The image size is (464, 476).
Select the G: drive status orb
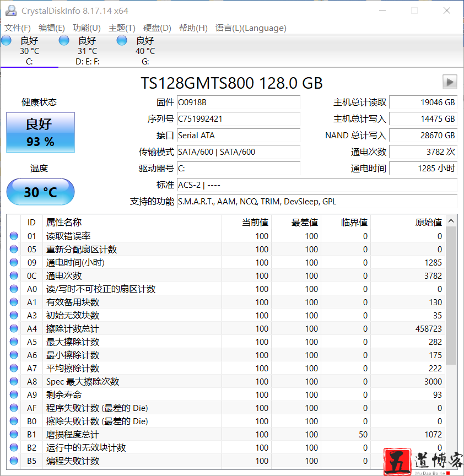click(x=122, y=40)
